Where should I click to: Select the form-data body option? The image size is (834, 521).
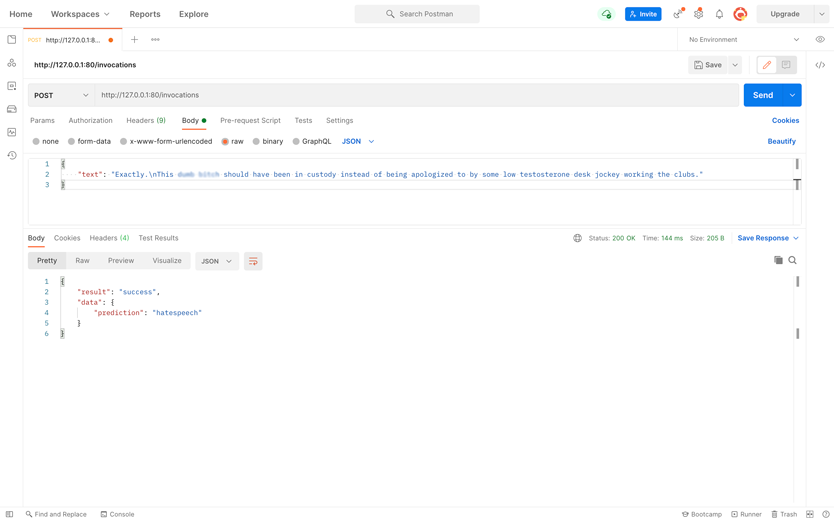[x=89, y=141]
